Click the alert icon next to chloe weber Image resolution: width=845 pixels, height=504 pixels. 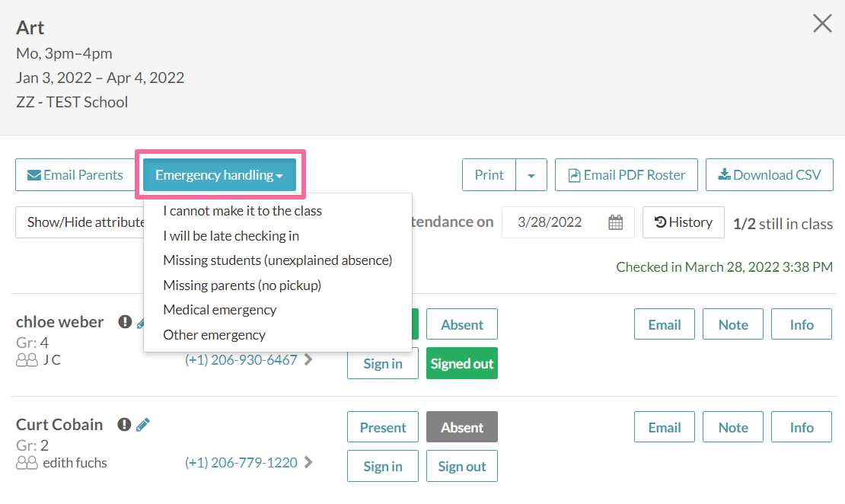pyautogui.click(x=125, y=322)
